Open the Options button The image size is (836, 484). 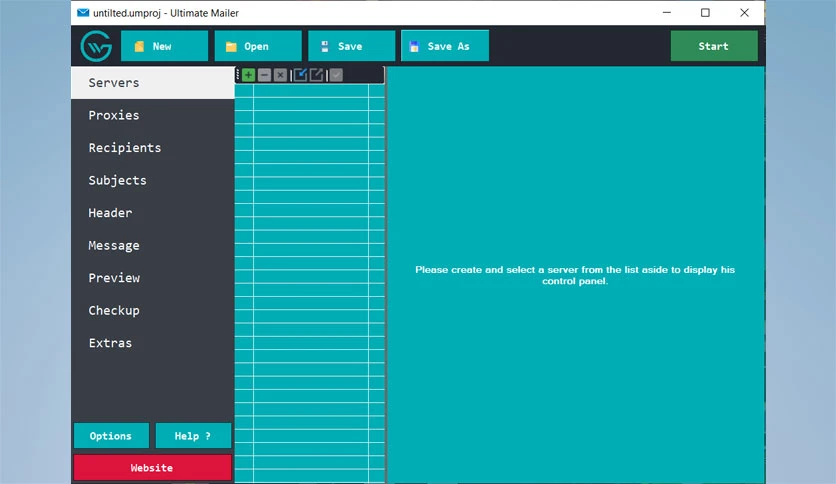click(111, 436)
